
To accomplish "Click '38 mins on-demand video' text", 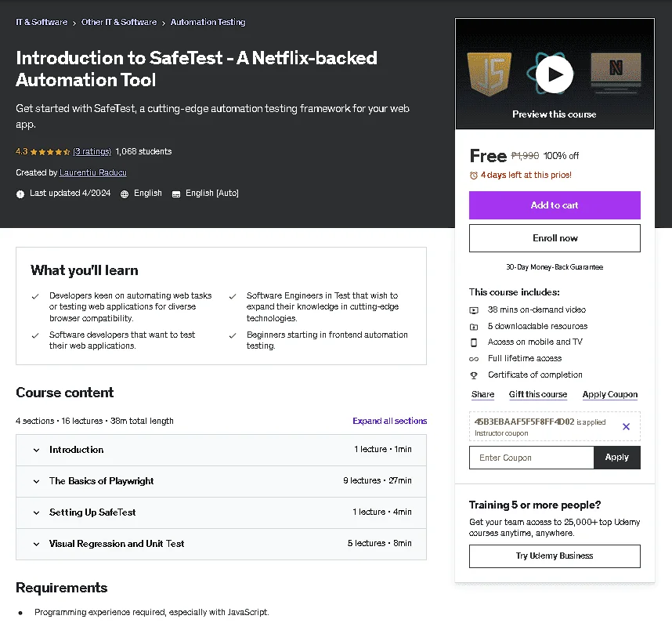I will pyautogui.click(x=537, y=310).
